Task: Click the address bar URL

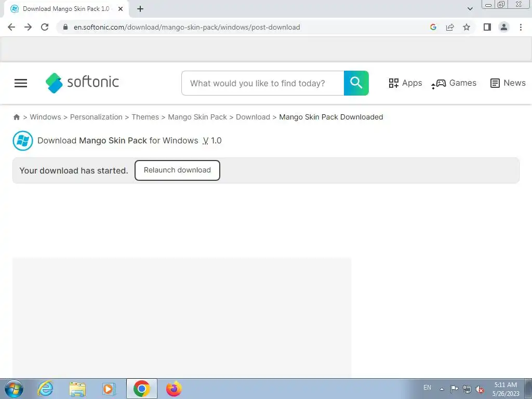Action: click(x=187, y=27)
